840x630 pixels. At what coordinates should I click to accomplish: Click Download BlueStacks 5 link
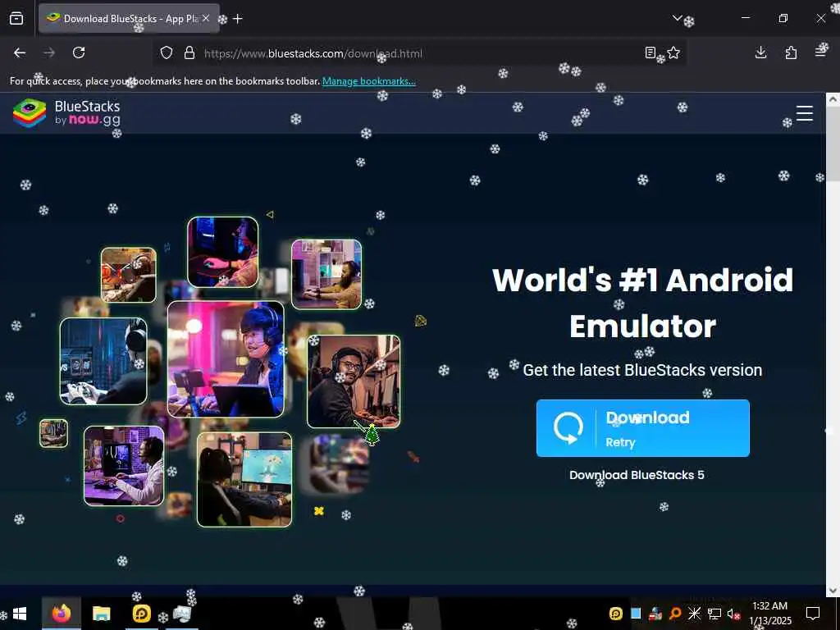pyautogui.click(x=637, y=475)
